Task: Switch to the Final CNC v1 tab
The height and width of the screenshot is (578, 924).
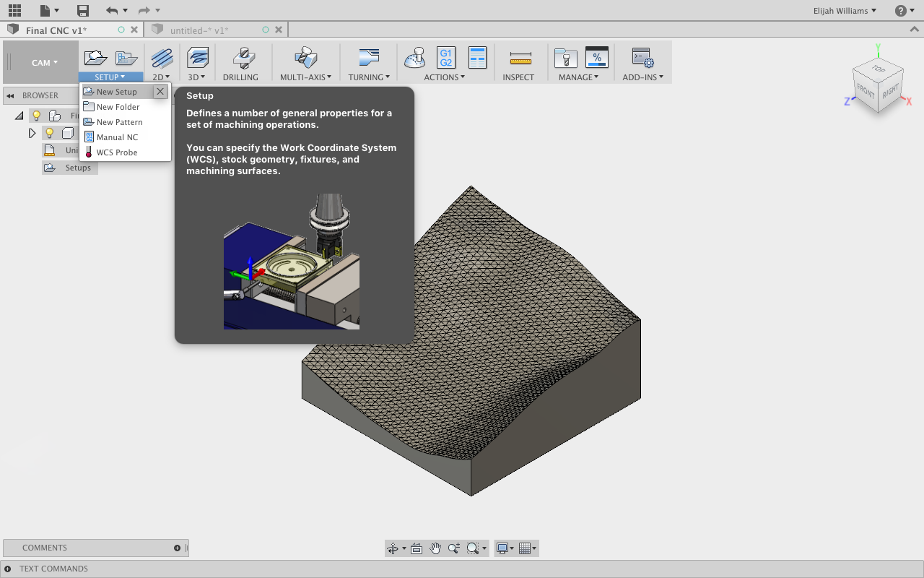Action: pyautogui.click(x=56, y=30)
